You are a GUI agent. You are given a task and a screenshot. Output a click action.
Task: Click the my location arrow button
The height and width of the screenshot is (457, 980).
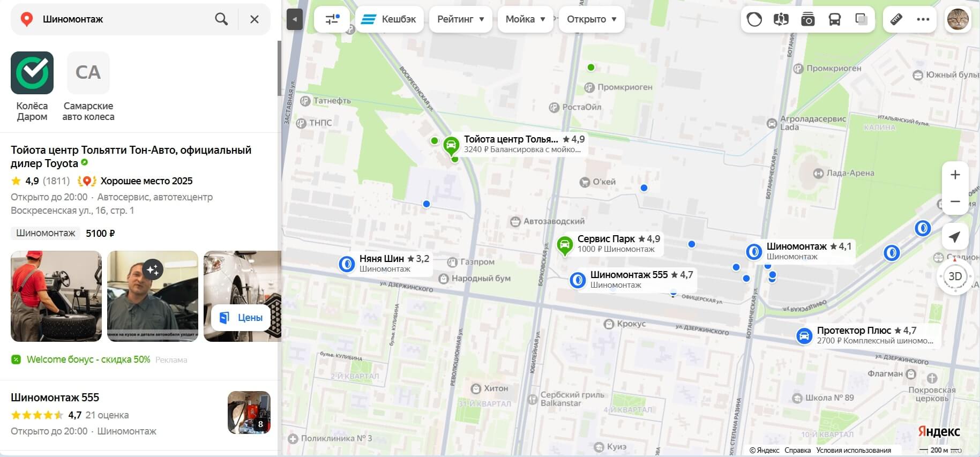(x=955, y=237)
